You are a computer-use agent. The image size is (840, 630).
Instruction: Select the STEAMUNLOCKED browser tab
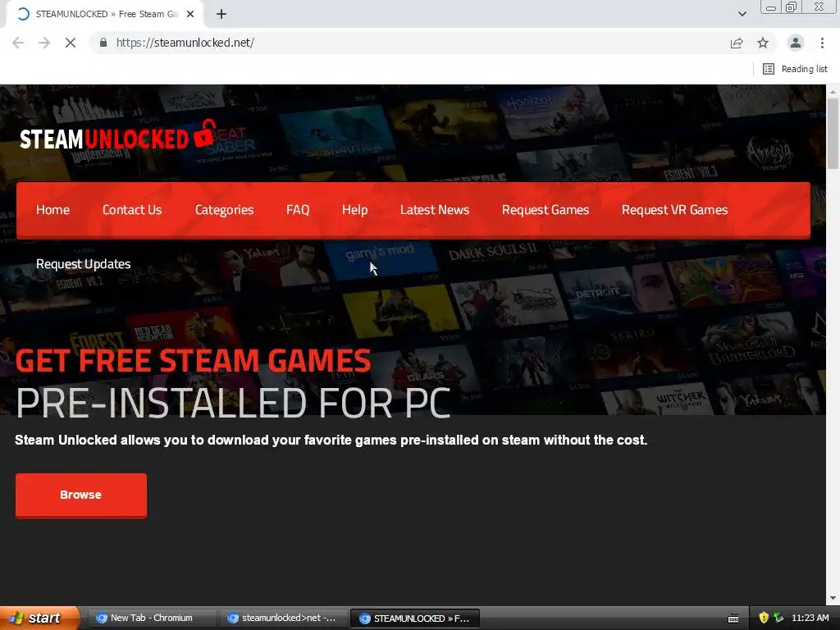[105, 14]
